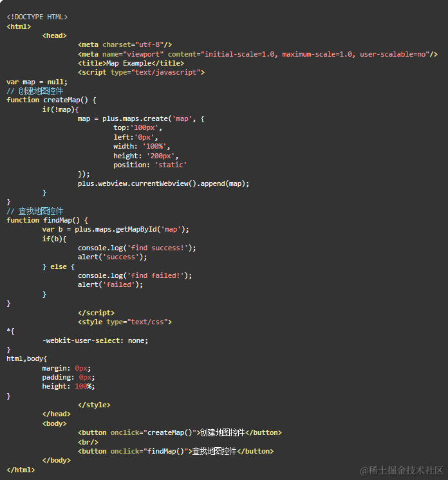Click the <!DOCTYPE HTML> declaration line
The height and width of the screenshot is (480, 448).
coord(37,17)
